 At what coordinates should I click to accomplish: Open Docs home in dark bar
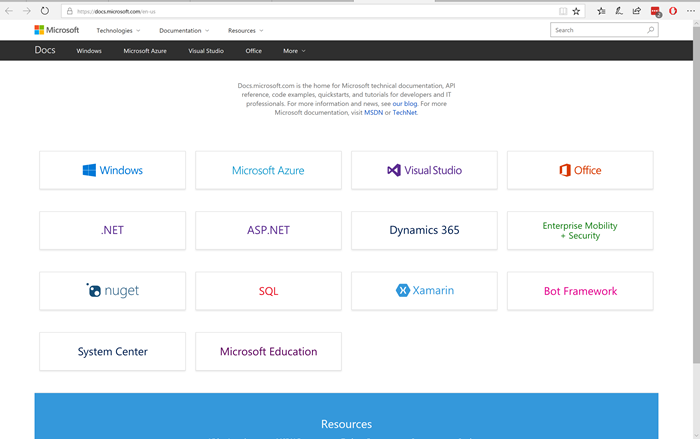[x=45, y=50]
